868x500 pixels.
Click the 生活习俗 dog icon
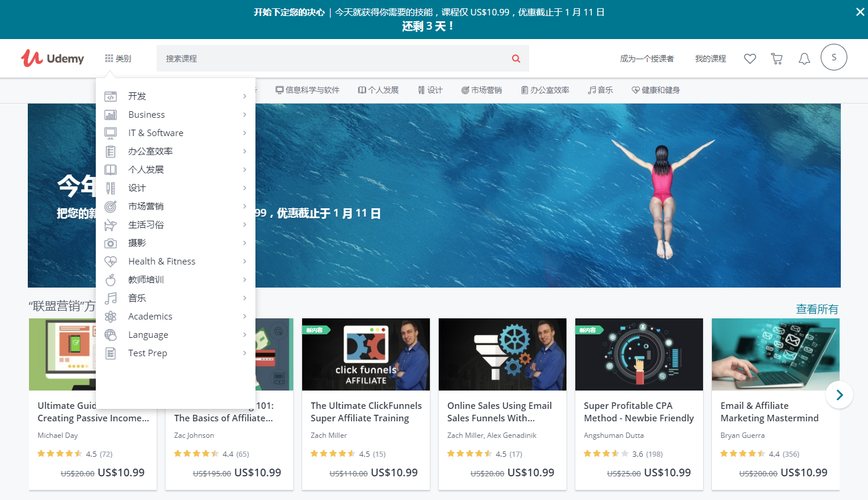111,225
